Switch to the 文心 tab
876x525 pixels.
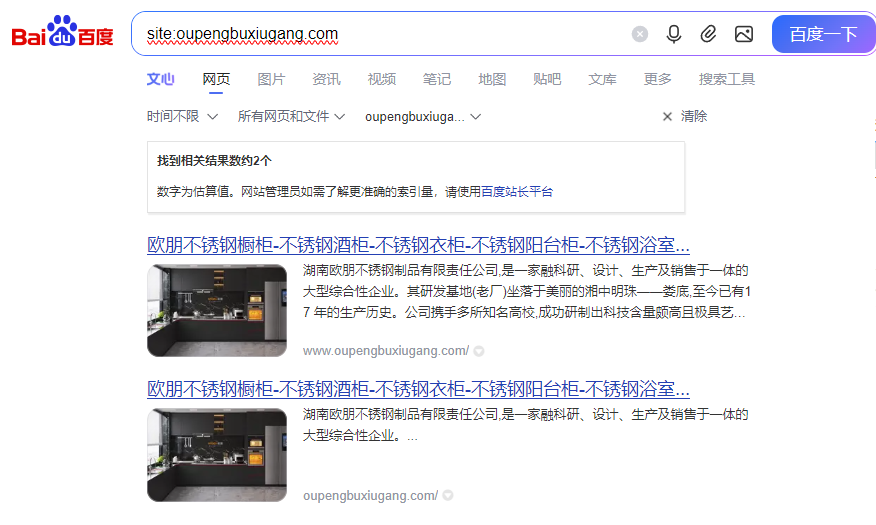[161, 79]
